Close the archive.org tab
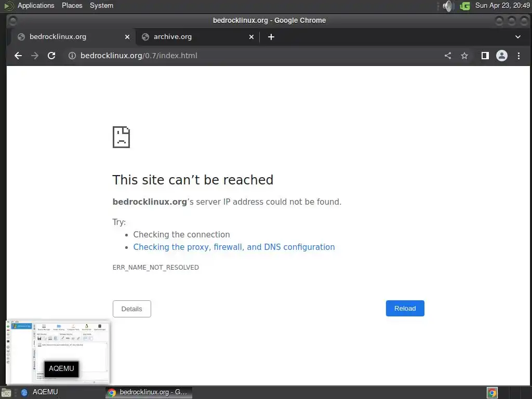The image size is (532, 399). pyautogui.click(x=251, y=37)
